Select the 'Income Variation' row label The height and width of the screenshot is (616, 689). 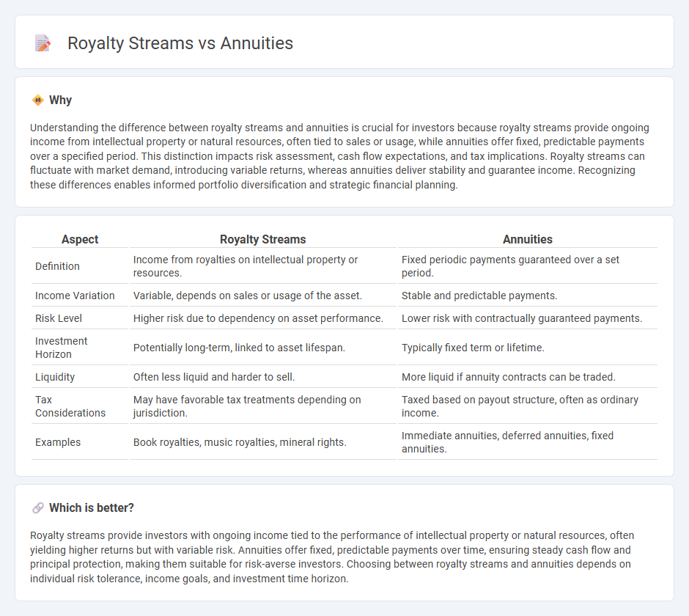(75, 296)
